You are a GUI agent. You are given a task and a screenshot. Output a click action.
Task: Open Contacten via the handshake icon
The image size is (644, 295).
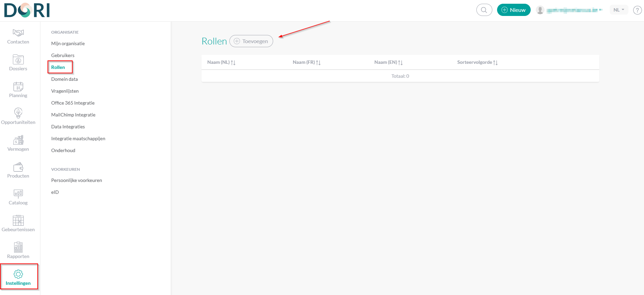tap(18, 33)
